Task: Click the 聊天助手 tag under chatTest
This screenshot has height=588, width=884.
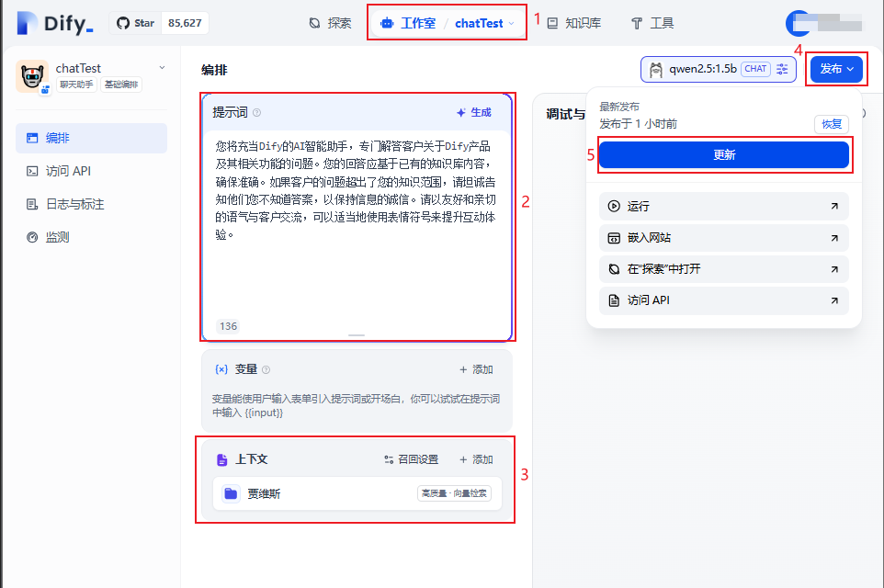Action: coord(76,85)
